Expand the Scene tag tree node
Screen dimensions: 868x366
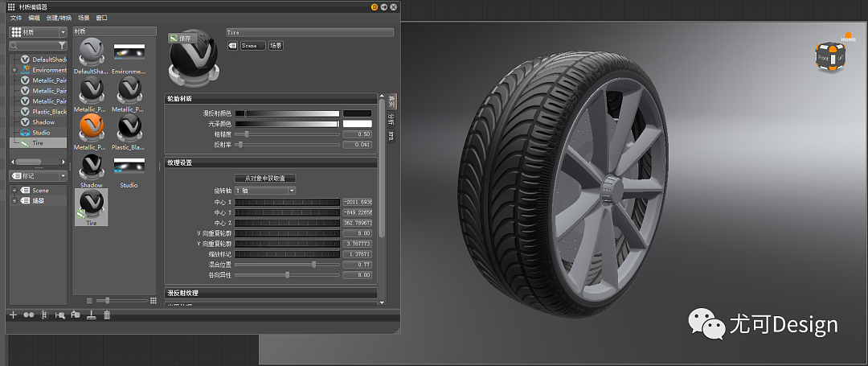14,191
